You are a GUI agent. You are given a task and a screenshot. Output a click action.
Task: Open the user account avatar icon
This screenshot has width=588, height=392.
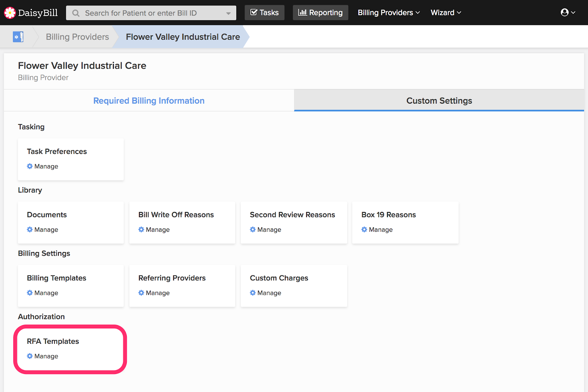click(x=564, y=12)
